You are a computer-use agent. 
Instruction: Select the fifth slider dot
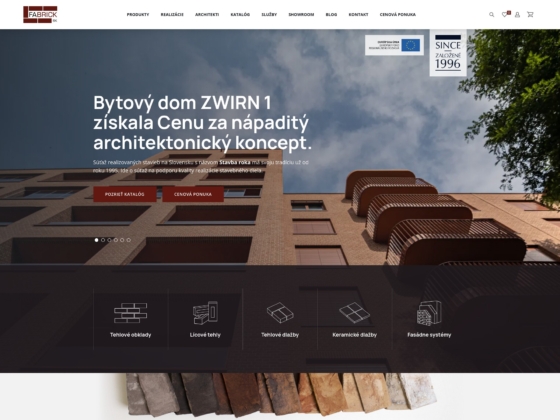coord(122,240)
